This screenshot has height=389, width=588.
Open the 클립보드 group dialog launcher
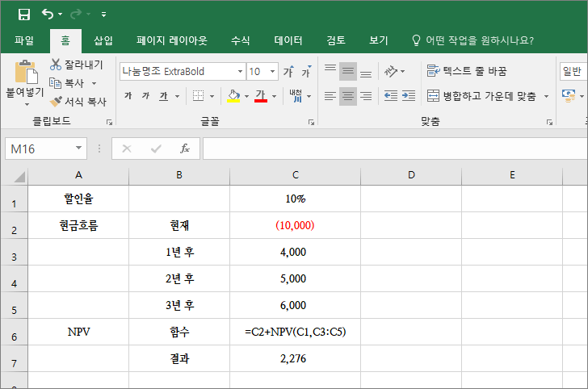pyautogui.click(x=109, y=122)
